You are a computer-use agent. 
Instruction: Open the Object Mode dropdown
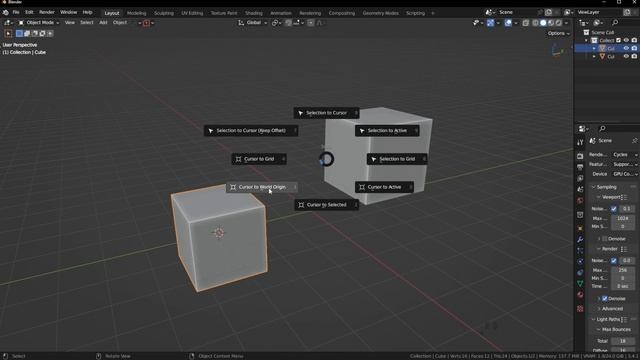(x=39, y=23)
